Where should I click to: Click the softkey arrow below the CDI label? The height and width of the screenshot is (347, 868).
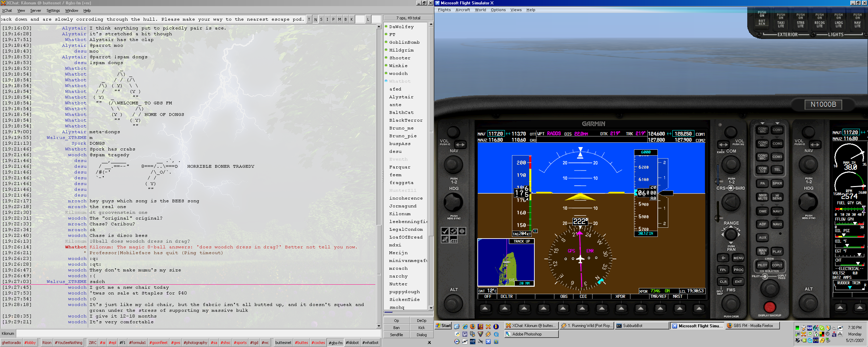583,308
